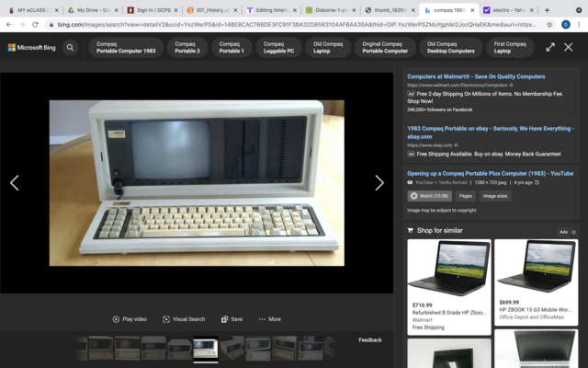Viewport: 588px width, 368px height.
Task: Open the $699.99 HP ZBOOK 15 G3 product
Action: tap(536, 282)
